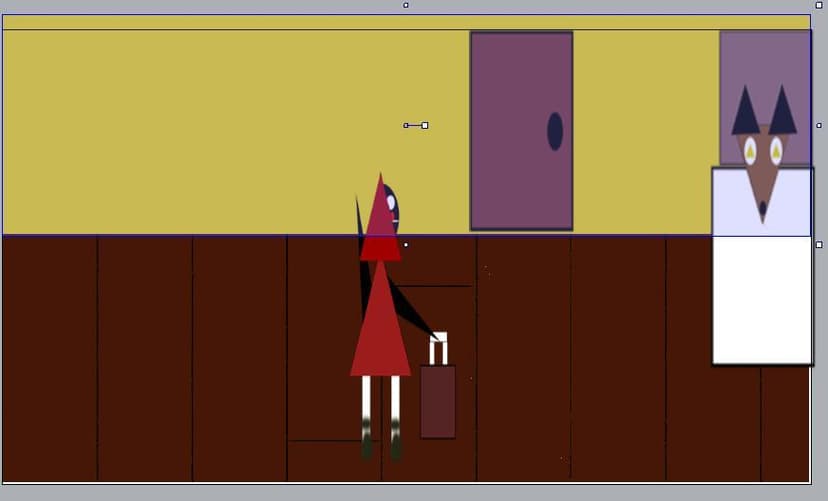Click the right-edge round transform handle
The height and width of the screenshot is (501, 828).
(819, 126)
